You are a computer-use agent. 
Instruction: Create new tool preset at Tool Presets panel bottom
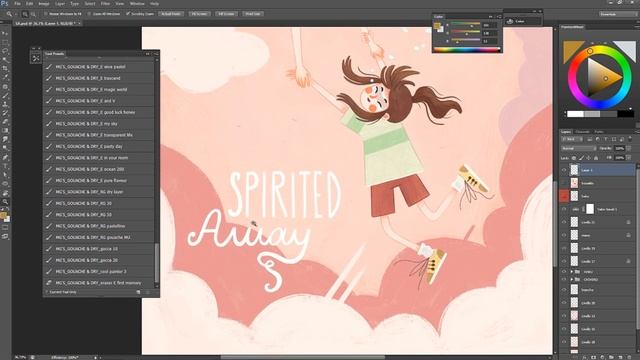[x=138, y=292]
